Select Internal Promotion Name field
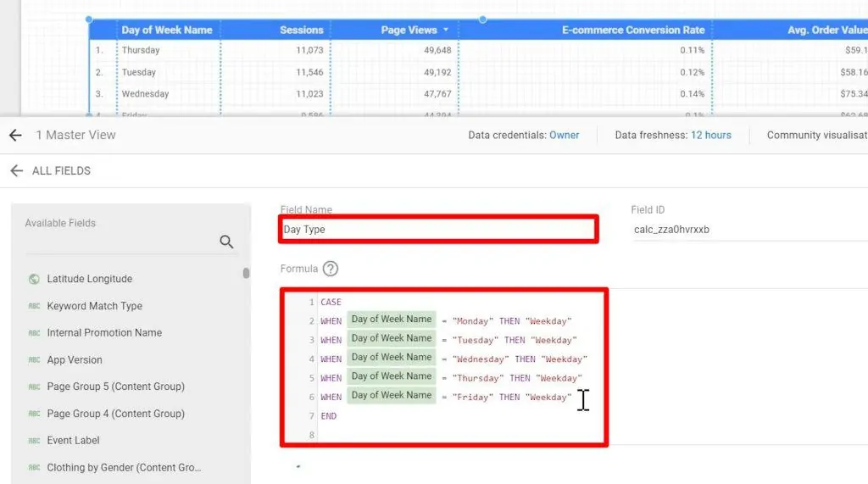This screenshot has height=484, width=868. click(104, 333)
